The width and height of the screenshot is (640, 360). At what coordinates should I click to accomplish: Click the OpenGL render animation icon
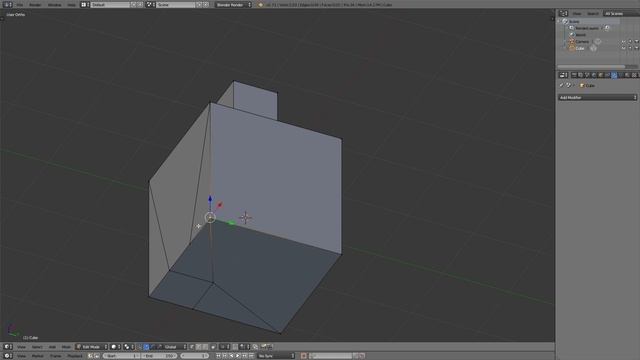click(x=270, y=347)
